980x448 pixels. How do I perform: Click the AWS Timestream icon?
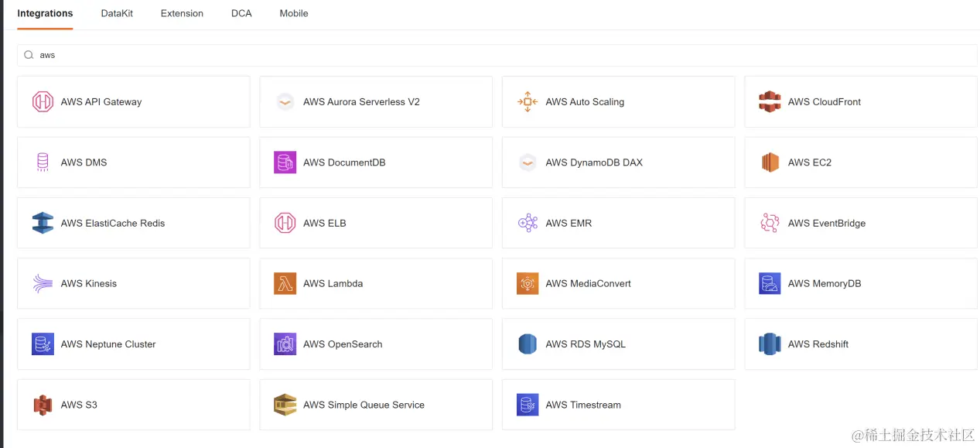[528, 405]
